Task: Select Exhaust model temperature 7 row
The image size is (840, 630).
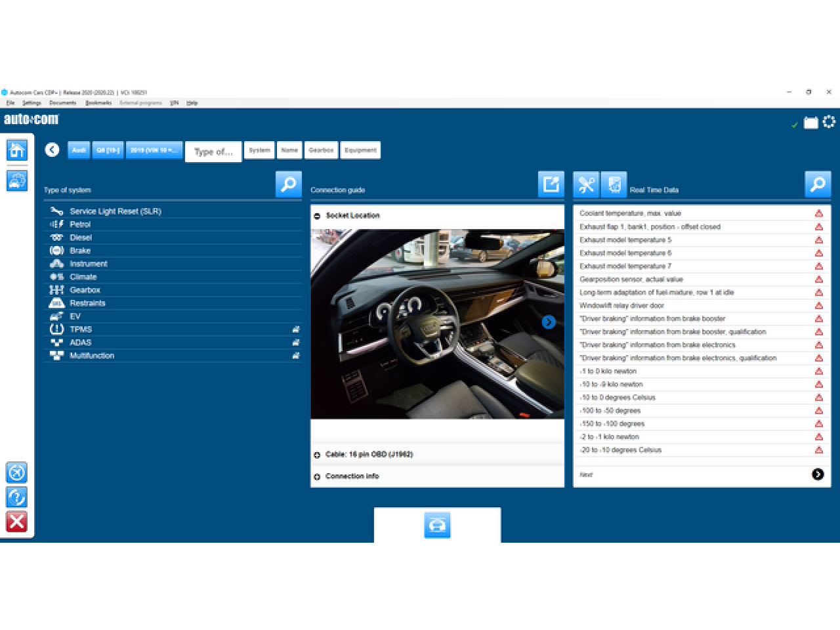Action: point(701,266)
